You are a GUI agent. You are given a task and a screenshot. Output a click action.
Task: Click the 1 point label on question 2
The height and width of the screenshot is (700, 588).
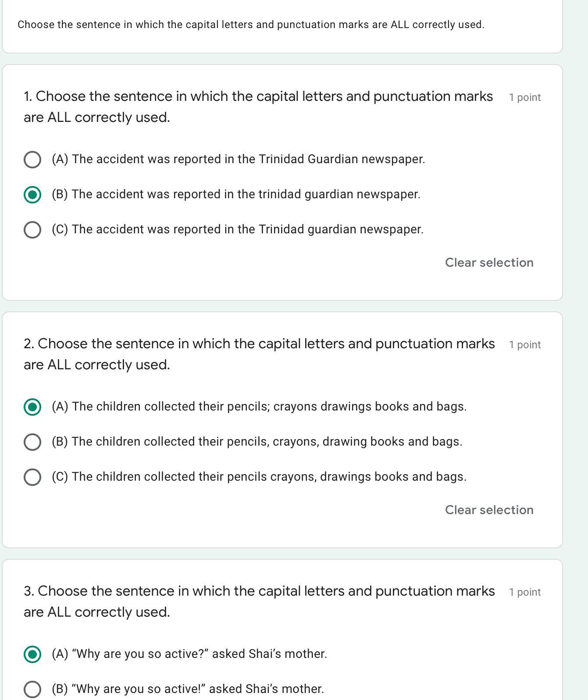pos(525,345)
